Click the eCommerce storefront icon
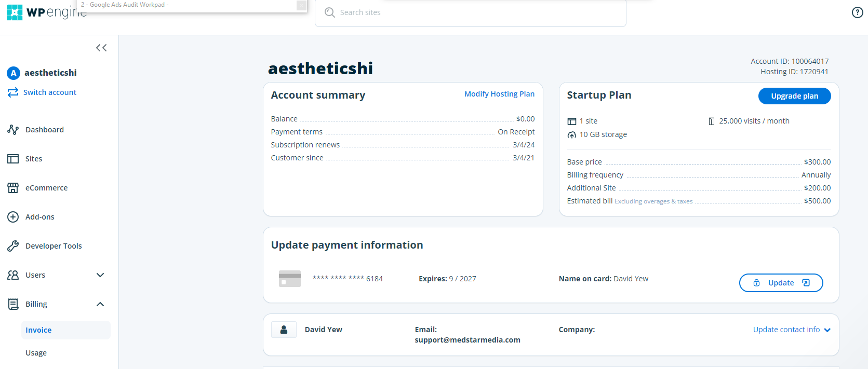Screen dimensions: 868x369 point(13,188)
